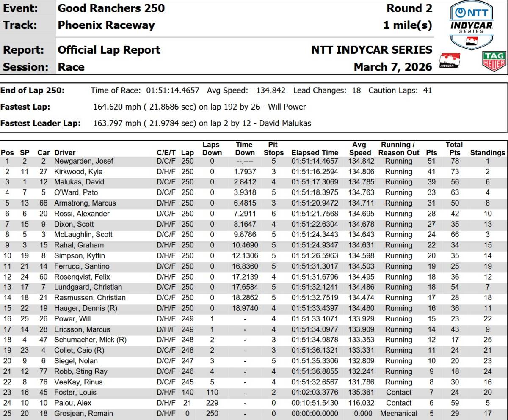Select the Standings column header
The width and height of the screenshot is (508, 420).
[487, 153]
